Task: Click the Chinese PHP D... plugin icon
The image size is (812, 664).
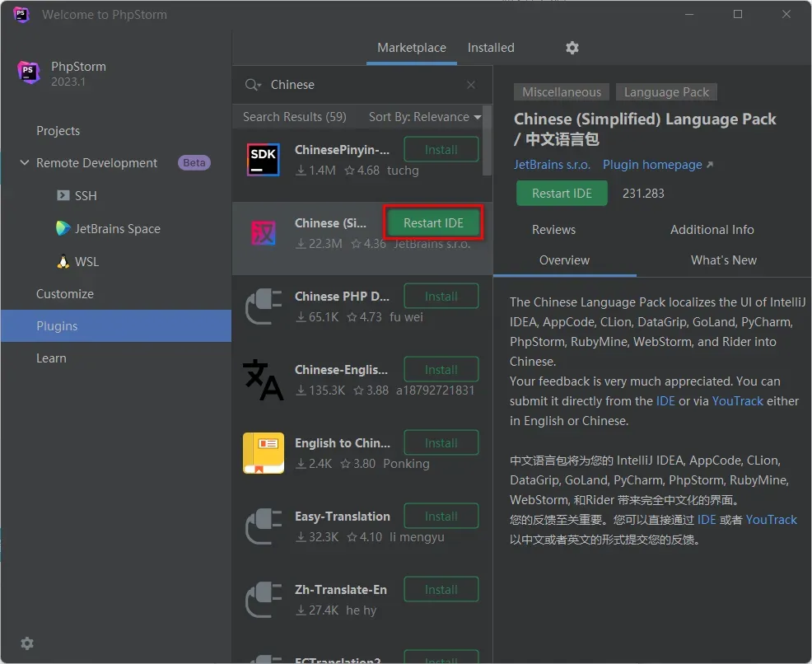Action: [263, 306]
